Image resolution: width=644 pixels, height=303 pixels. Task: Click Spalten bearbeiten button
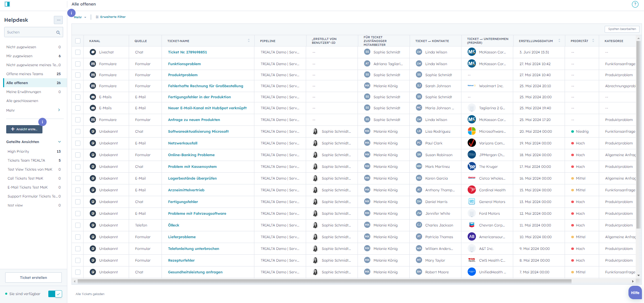coord(622,29)
